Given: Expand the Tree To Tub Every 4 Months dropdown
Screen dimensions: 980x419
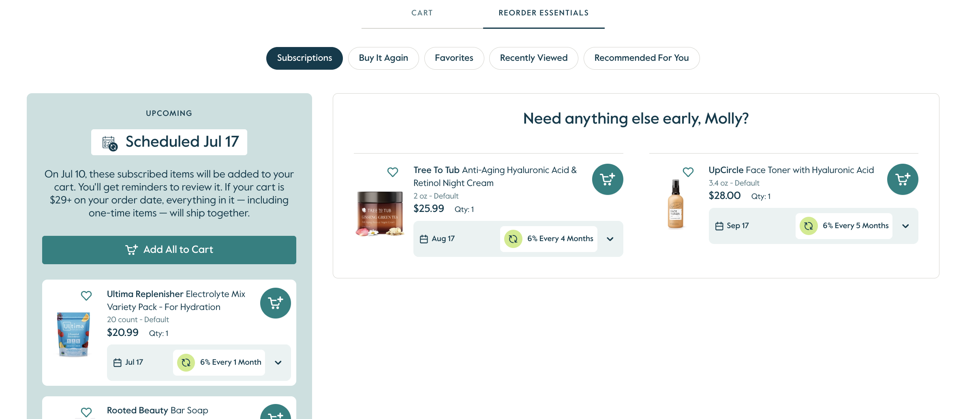Looking at the screenshot, I should coord(610,239).
